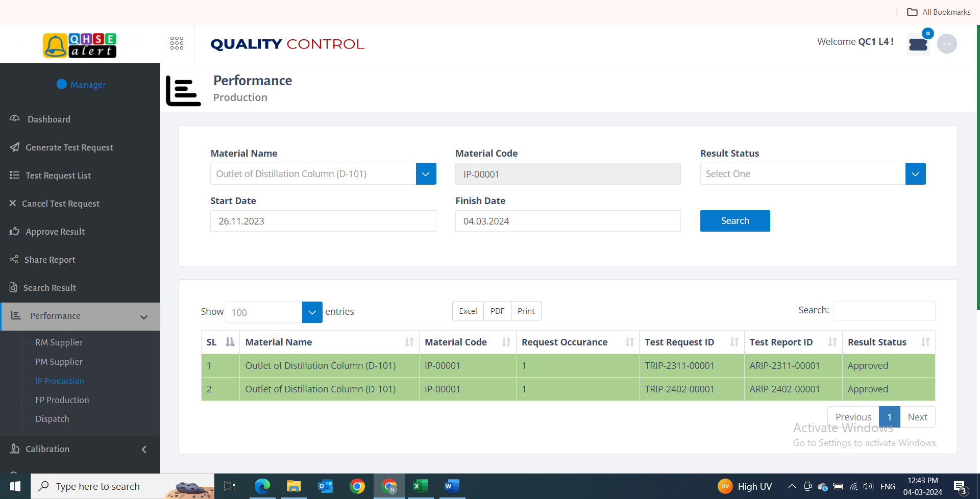This screenshot has height=499, width=980.
Task: Open the Result Status Select One dropdown
Action: (x=915, y=173)
